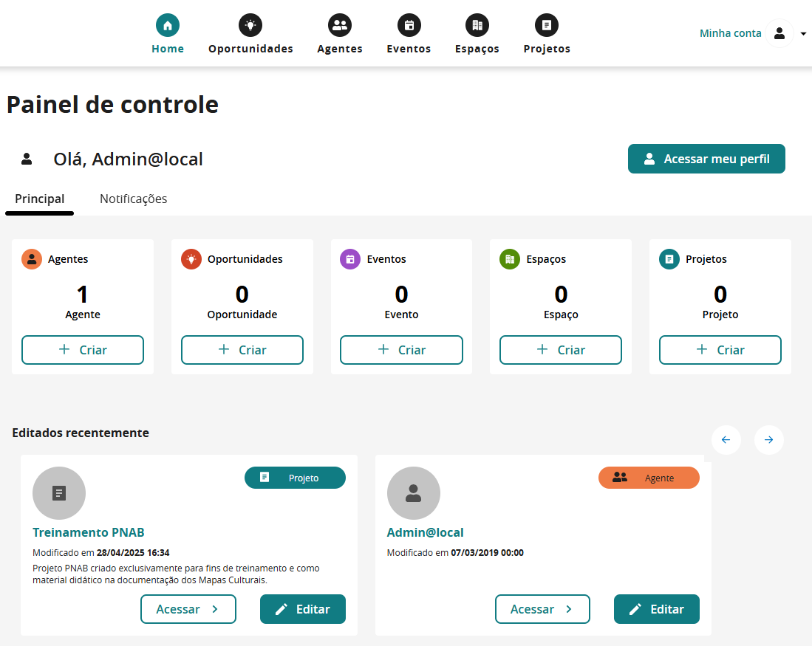Viewport: 812px width, 646px height.
Task: Open the account dropdown arrow at top right
Action: pyautogui.click(x=802, y=33)
